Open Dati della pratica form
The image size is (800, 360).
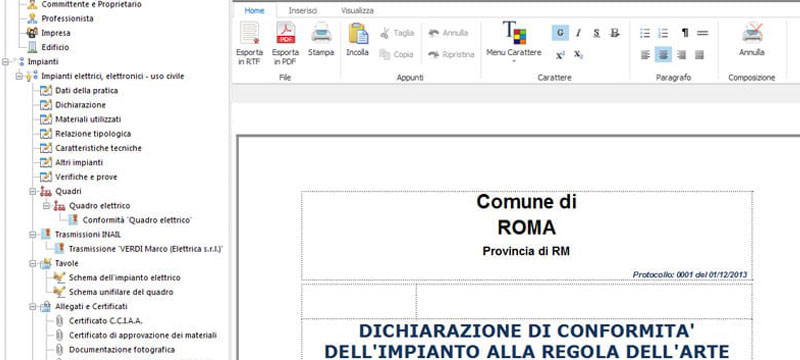pyautogui.click(x=80, y=90)
